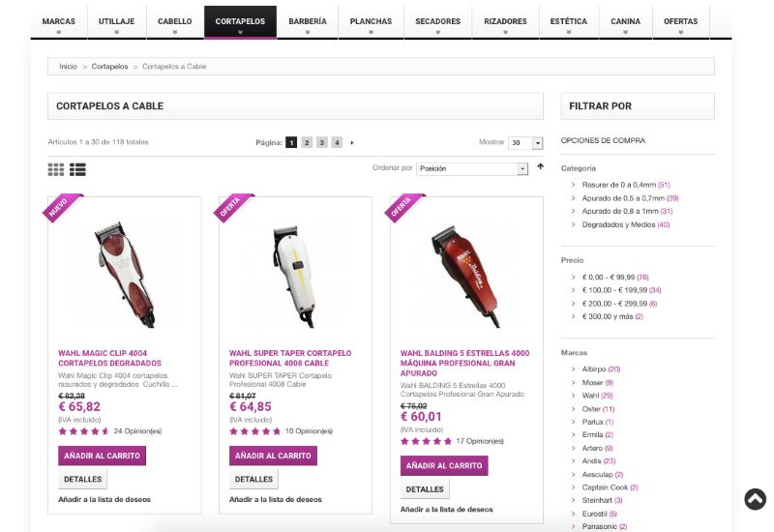Filter by Wahl brand
774x532 pixels.
coord(597,396)
